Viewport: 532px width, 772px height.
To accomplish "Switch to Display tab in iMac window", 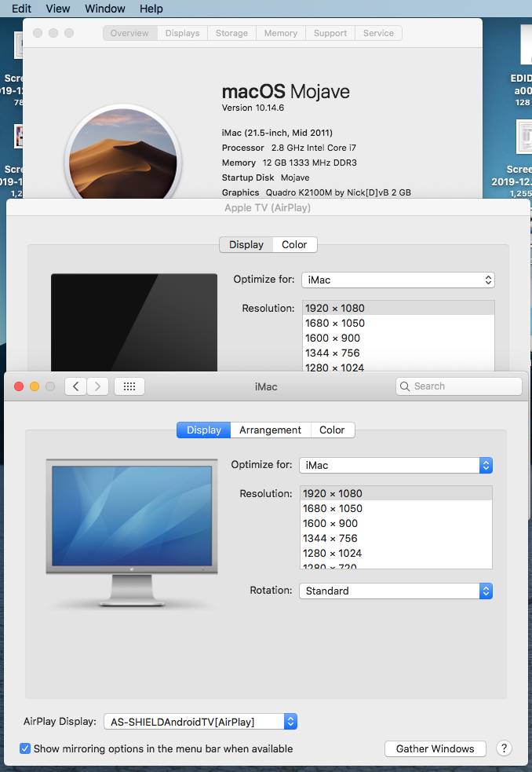I will (204, 430).
